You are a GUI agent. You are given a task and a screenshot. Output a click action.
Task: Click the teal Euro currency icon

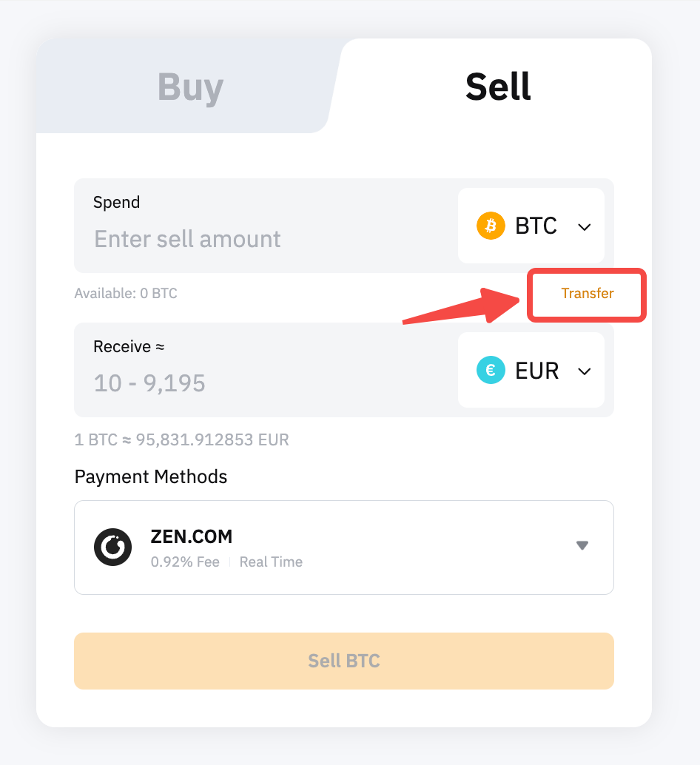tap(490, 371)
